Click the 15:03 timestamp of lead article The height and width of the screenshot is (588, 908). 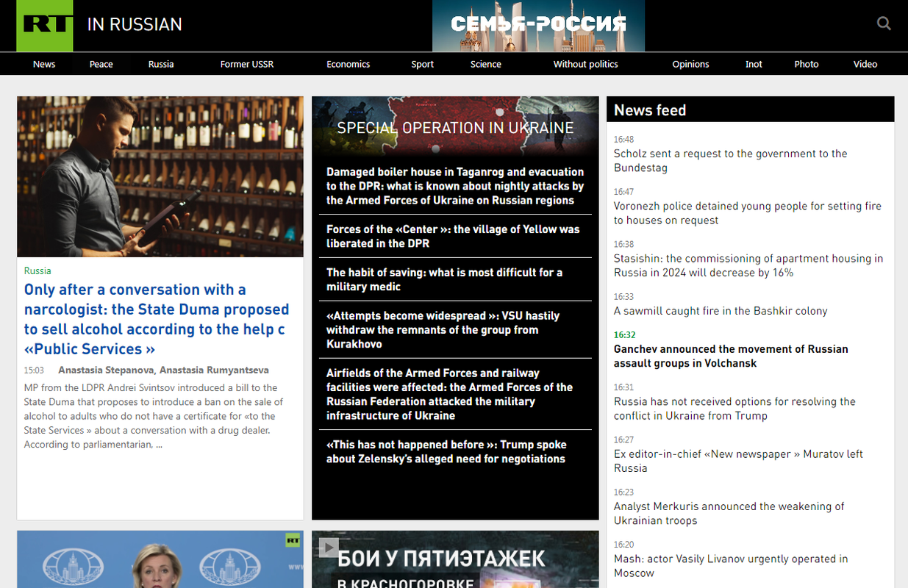tap(34, 370)
